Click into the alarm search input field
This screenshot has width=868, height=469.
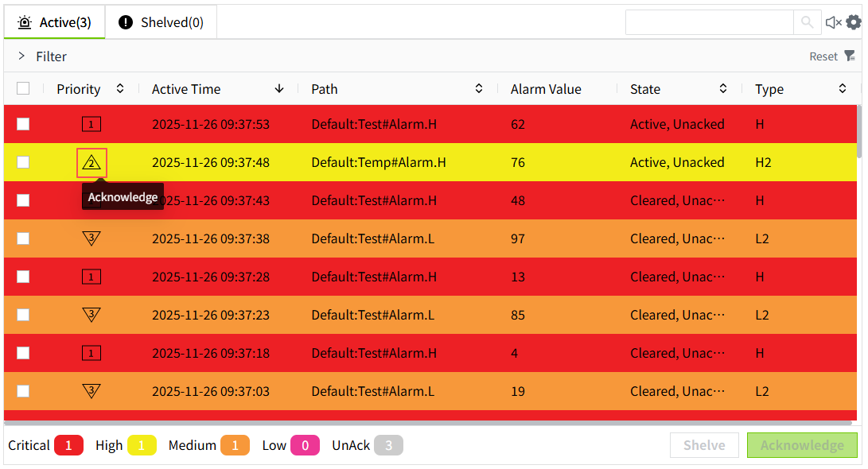(709, 22)
